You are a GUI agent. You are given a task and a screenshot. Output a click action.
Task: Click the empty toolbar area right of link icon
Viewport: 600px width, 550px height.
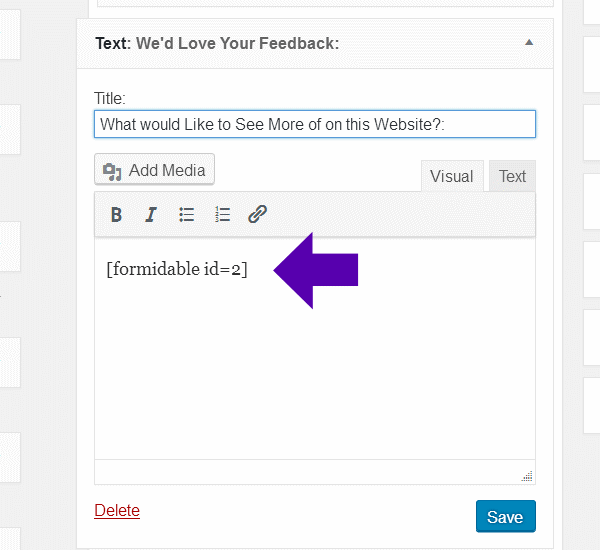click(400, 214)
